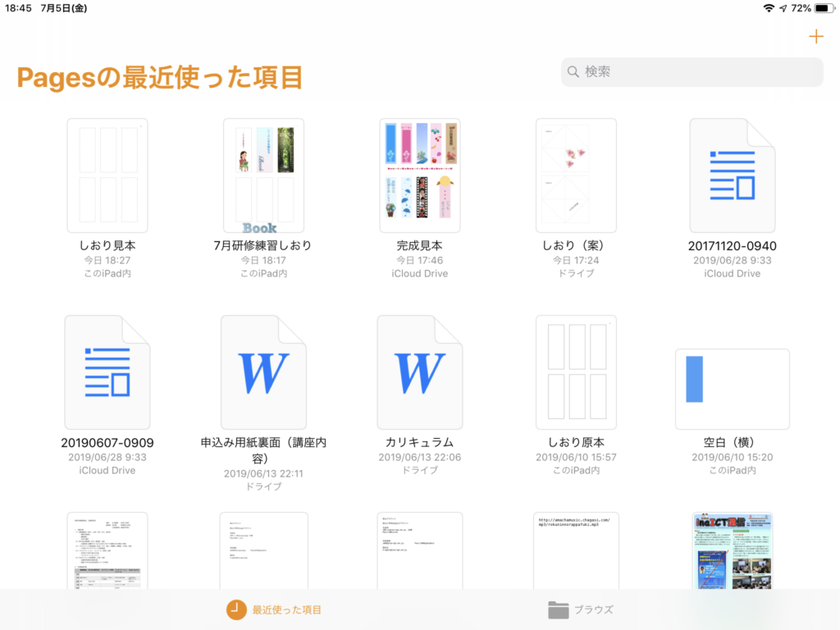Open the 完成見本 bookmark document

[x=420, y=176]
